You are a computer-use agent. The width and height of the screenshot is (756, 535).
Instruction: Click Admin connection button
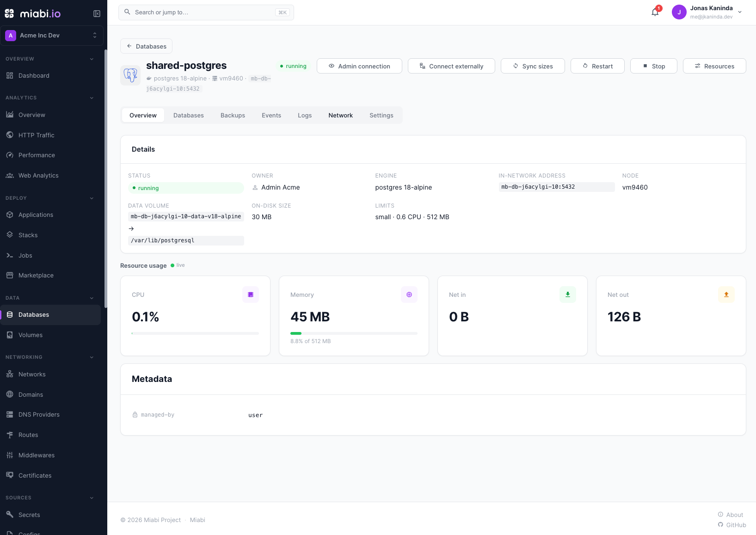(359, 66)
